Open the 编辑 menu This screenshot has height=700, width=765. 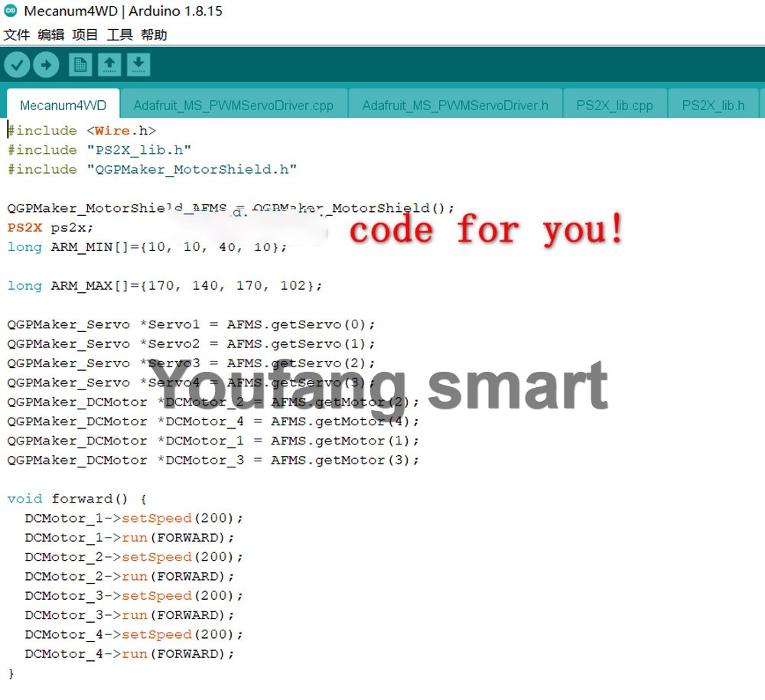click(x=50, y=35)
